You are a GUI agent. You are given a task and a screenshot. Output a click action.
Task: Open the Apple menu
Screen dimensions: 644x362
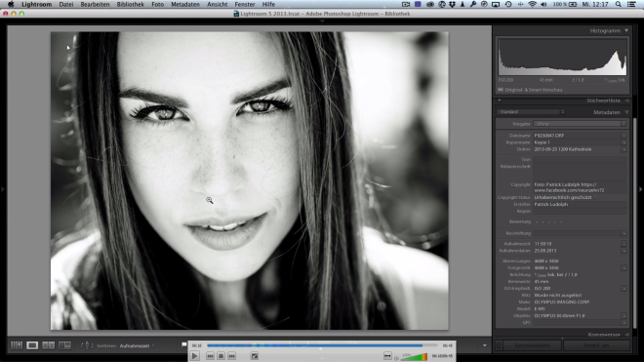11,4
